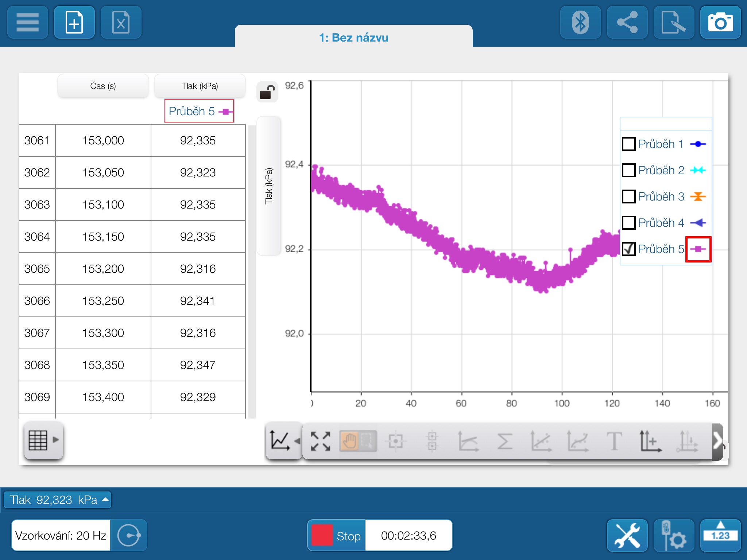This screenshot has width=747, height=560.
Task: Open the main hamburger menu
Action: [x=28, y=23]
